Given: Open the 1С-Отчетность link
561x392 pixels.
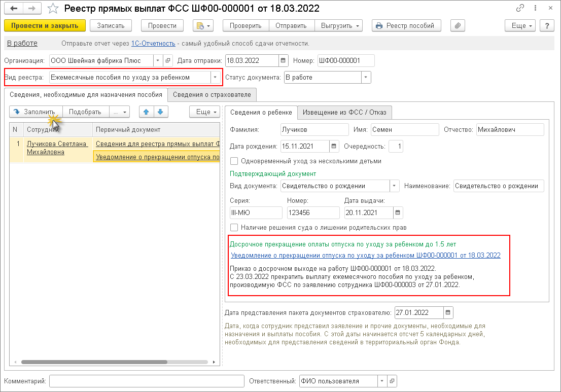Looking at the screenshot, I should point(153,44).
